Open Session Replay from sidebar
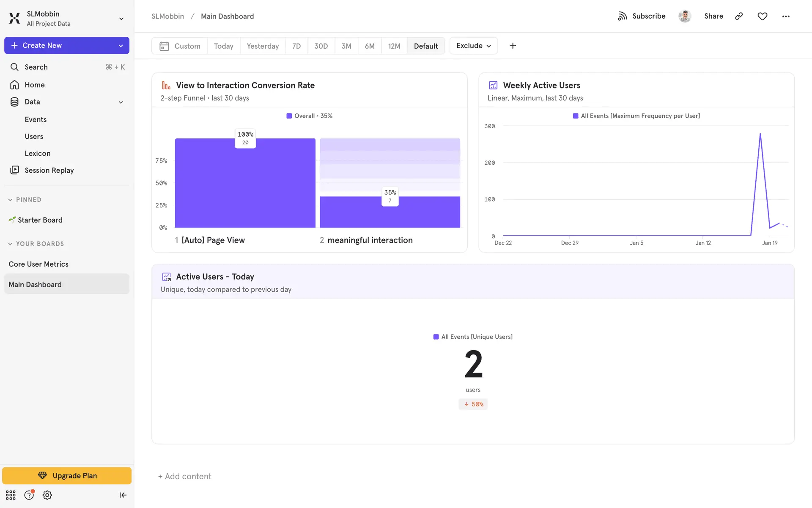Screen dimensions: 812x508 point(49,170)
